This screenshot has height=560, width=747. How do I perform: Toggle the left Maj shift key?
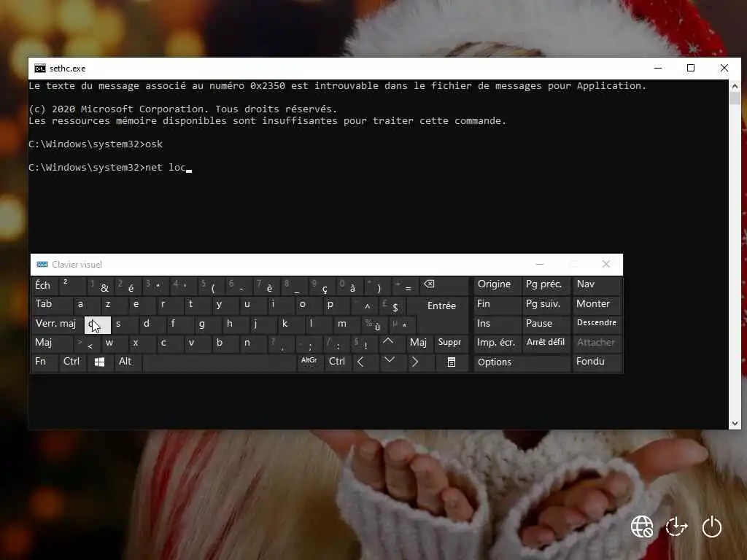coord(52,343)
